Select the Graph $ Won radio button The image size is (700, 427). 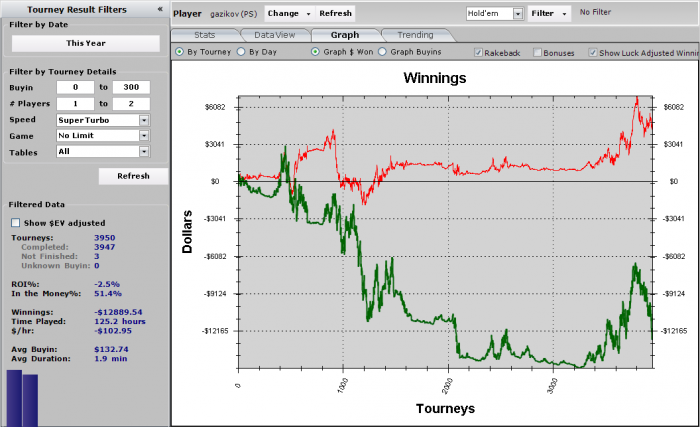(315, 52)
